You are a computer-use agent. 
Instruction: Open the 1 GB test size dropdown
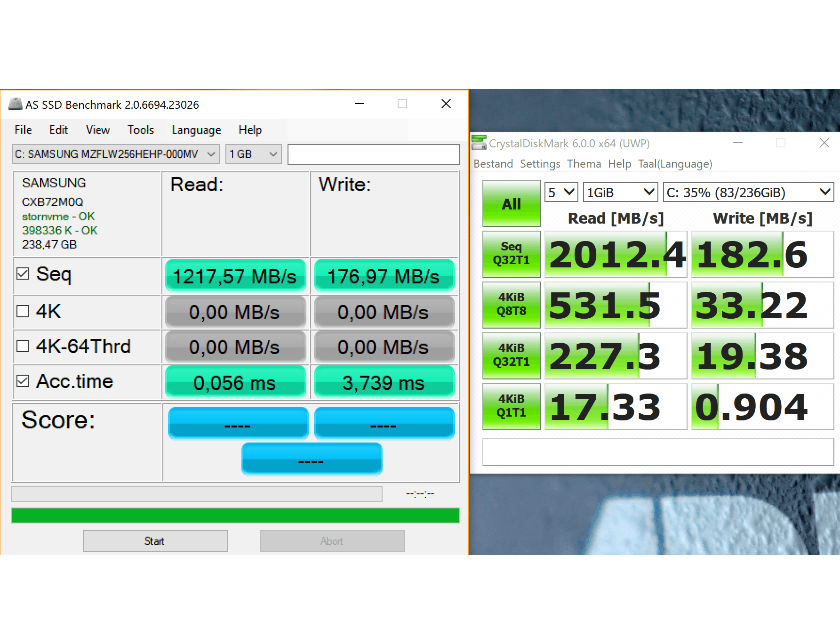(254, 154)
